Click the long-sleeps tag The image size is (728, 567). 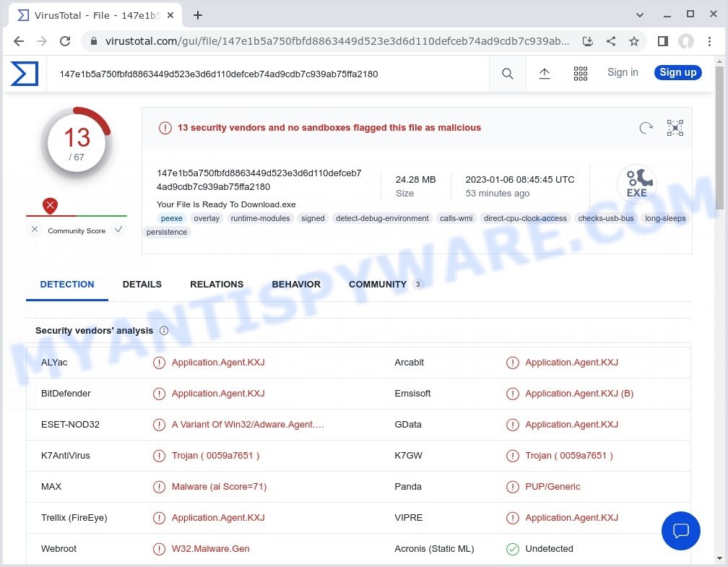[x=665, y=218]
